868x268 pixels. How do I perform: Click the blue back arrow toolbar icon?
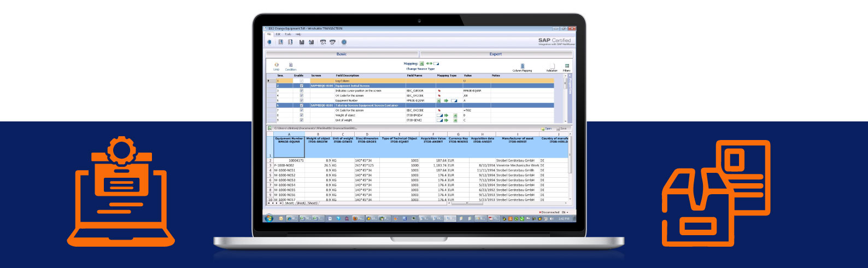(269, 42)
